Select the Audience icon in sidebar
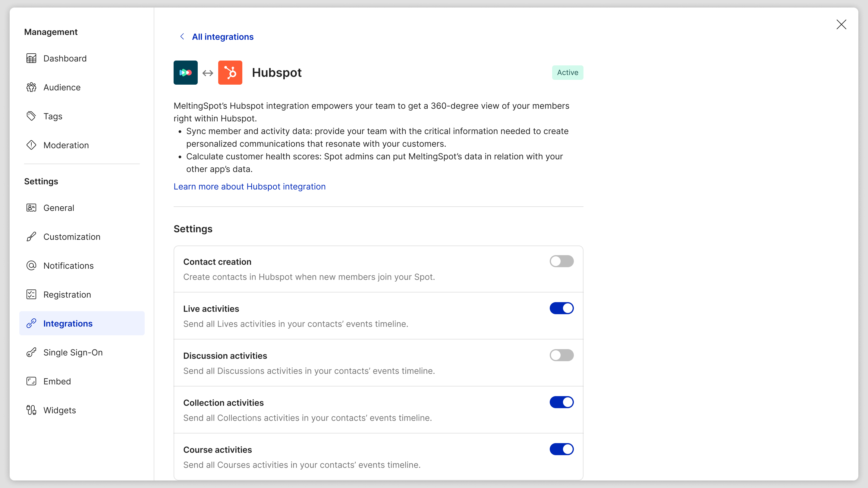The image size is (868, 488). 31,87
